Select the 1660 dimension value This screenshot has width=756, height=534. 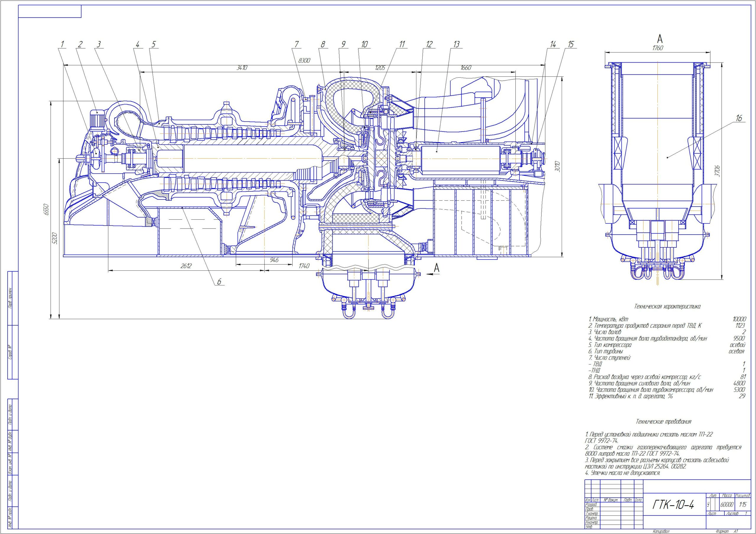click(x=466, y=68)
